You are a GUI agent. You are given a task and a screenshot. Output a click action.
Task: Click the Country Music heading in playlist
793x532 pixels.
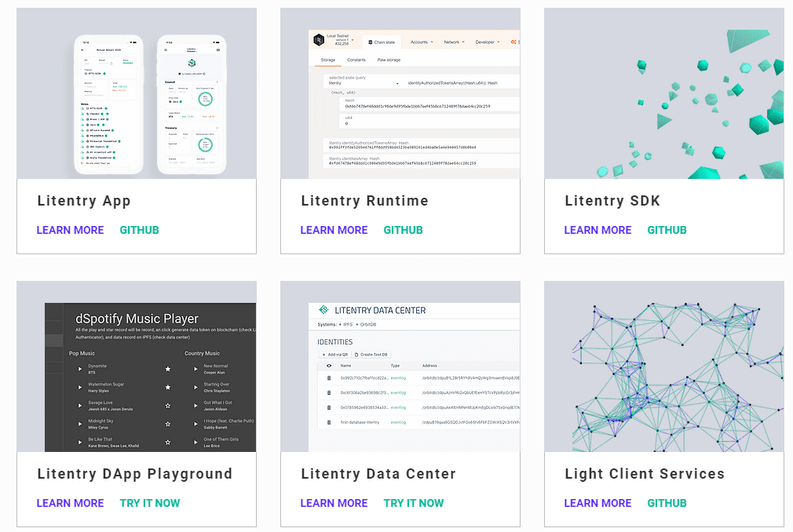(x=203, y=354)
